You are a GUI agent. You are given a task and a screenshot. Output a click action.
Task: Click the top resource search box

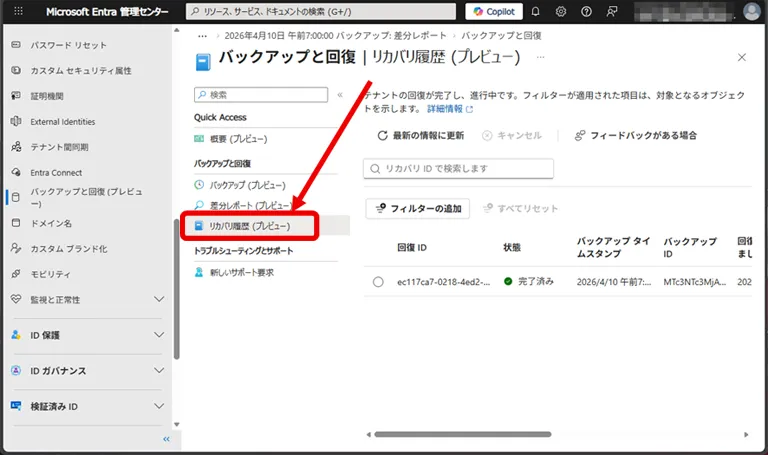pos(321,11)
